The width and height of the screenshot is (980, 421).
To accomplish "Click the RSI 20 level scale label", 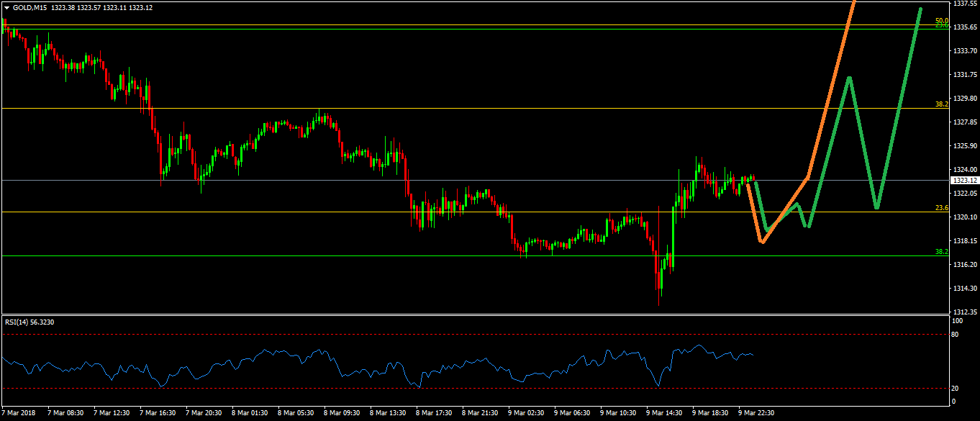I will (955, 389).
